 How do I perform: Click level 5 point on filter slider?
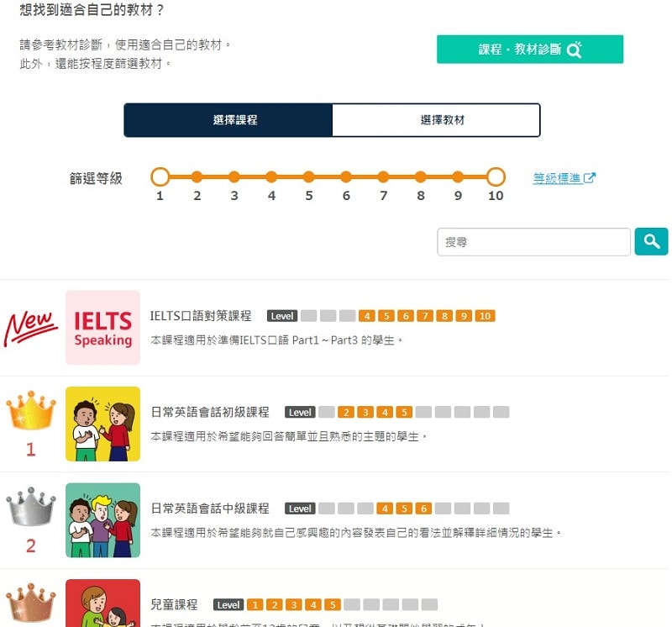pos(308,177)
